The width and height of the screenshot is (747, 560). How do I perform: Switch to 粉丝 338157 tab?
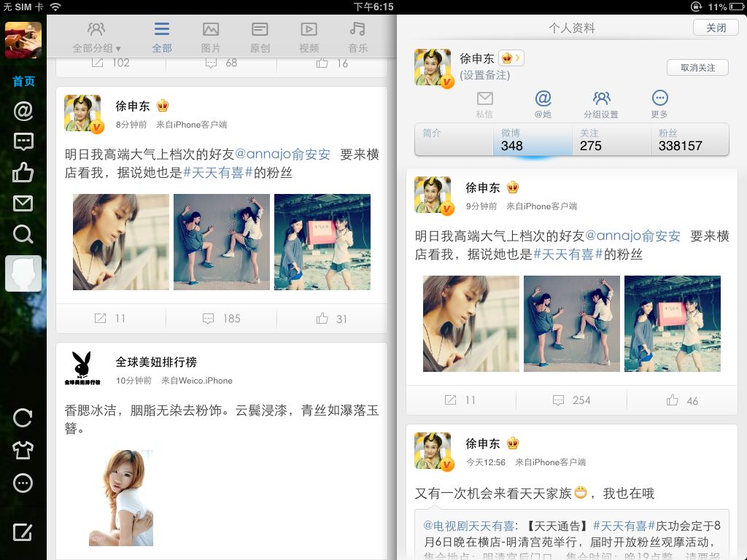point(690,139)
